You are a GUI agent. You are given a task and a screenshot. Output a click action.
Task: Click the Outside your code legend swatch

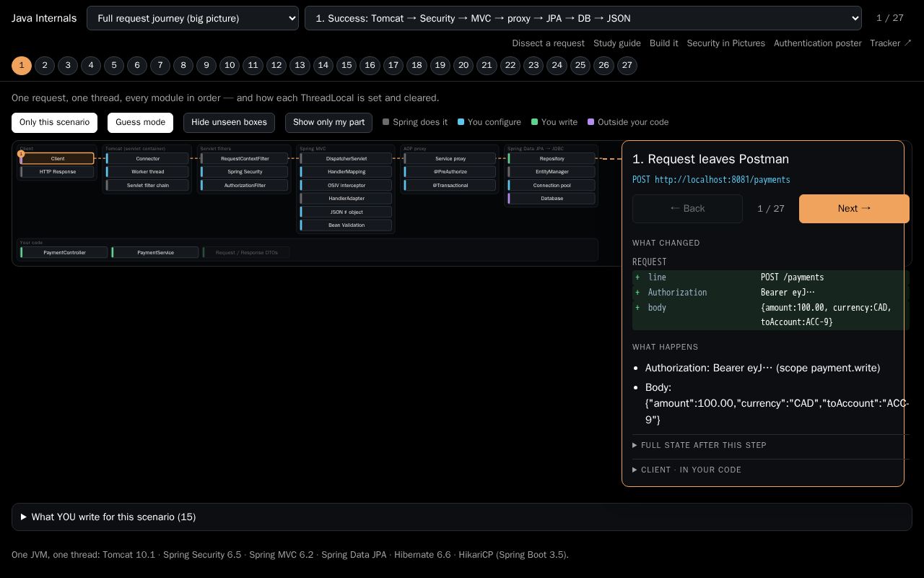tap(590, 122)
